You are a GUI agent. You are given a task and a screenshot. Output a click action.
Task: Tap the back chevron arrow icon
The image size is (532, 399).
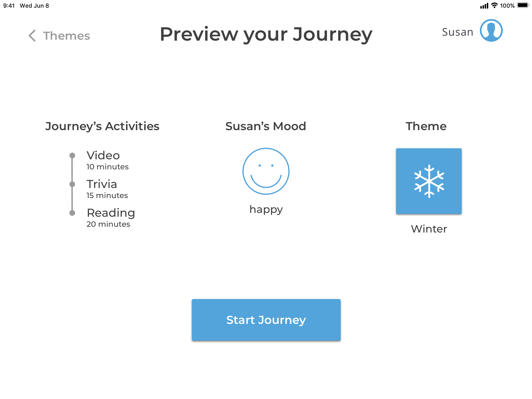point(32,36)
